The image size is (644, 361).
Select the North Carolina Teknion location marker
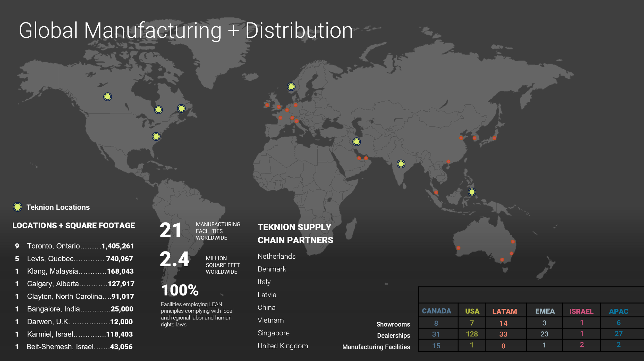pos(156,136)
